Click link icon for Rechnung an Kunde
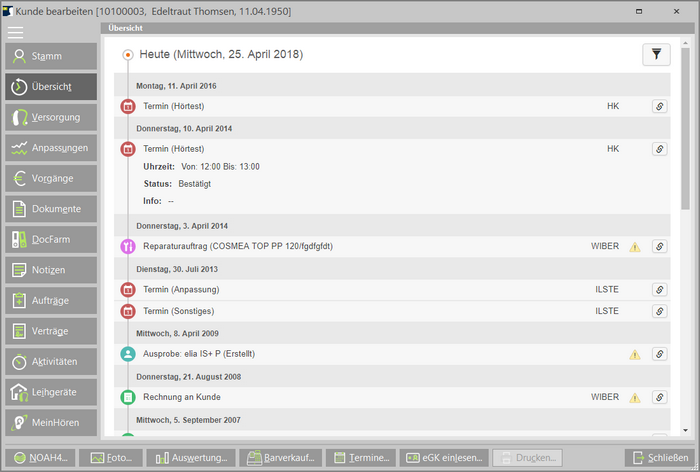The height and width of the screenshot is (472, 700). tap(659, 397)
